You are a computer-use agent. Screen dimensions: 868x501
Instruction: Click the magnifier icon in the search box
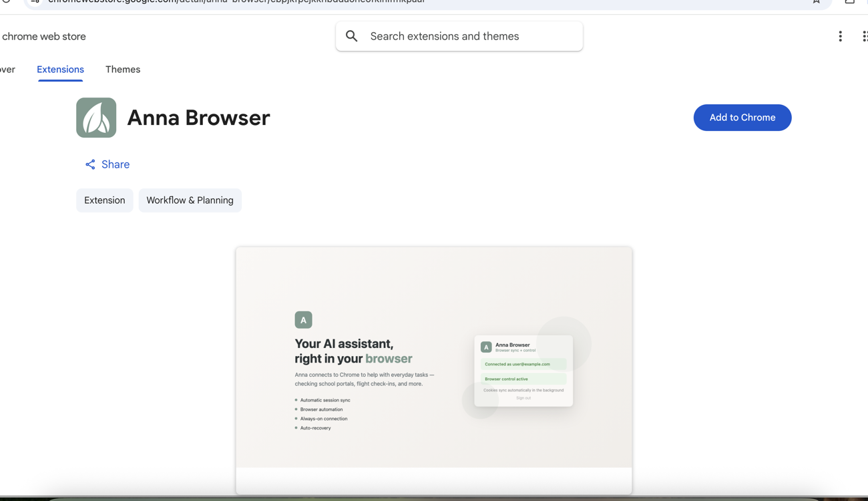352,36
